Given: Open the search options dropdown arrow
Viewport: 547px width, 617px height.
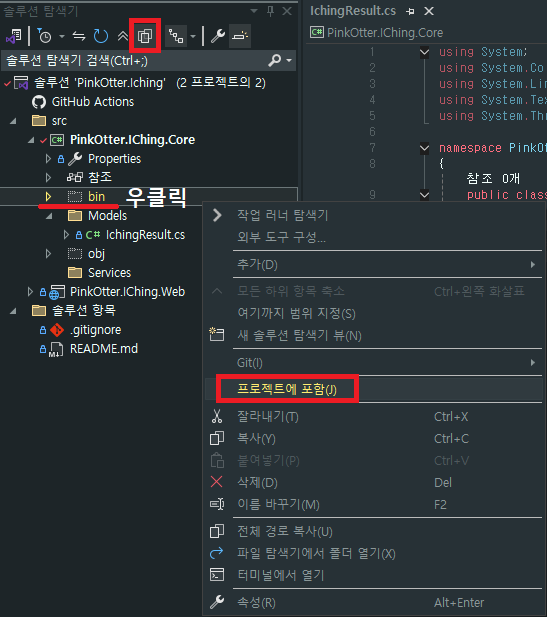Looking at the screenshot, I should point(289,60).
